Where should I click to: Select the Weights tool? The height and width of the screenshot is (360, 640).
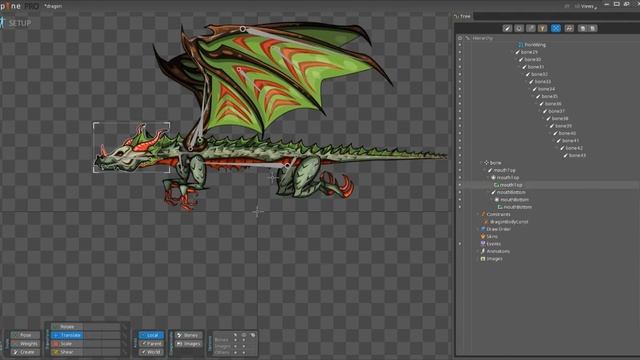click(25, 344)
